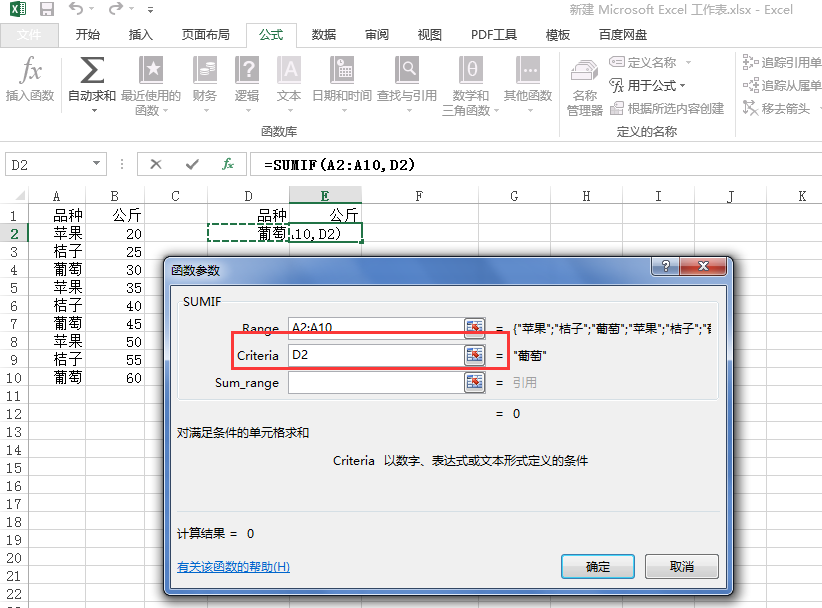This screenshot has height=608, width=822.
Task: Click Trace Dependents (追踪从属单元格) icon
Action: 750,85
